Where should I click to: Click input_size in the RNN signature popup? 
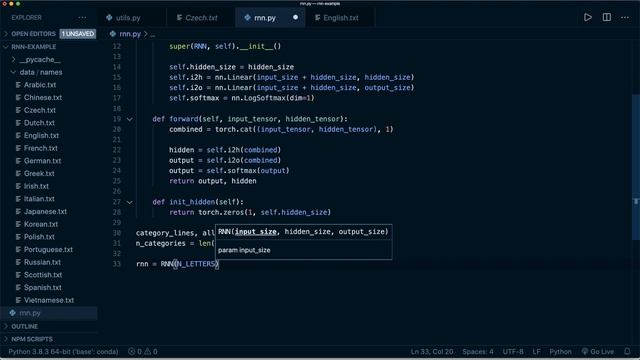click(256, 231)
